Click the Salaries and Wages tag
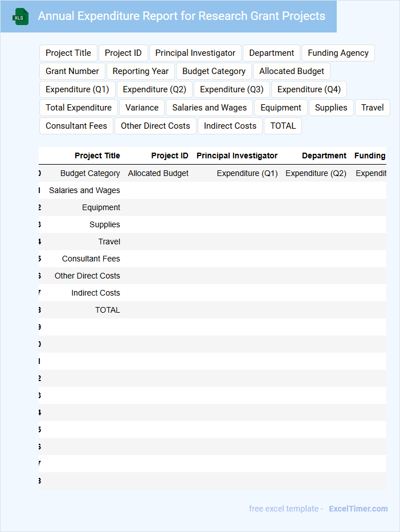The image size is (400, 532). tap(209, 108)
